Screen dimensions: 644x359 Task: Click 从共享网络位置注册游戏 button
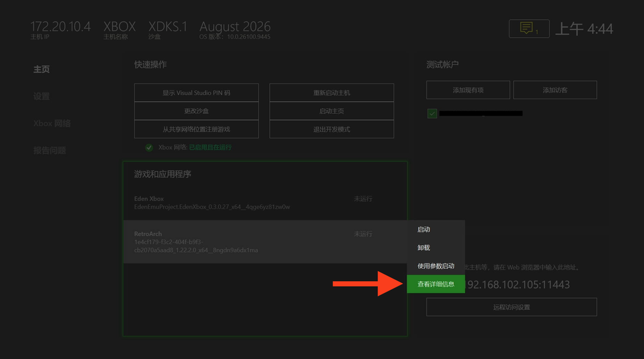point(196,129)
